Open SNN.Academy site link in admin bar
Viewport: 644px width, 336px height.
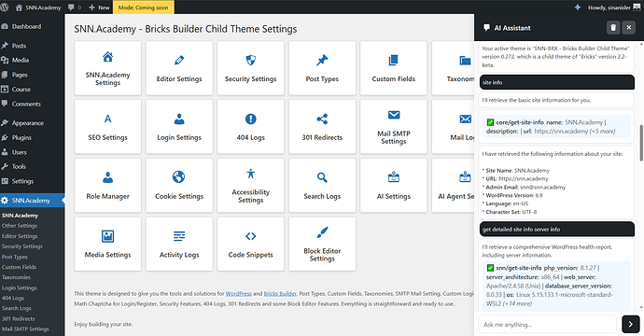pyautogui.click(x=38, y=7)
